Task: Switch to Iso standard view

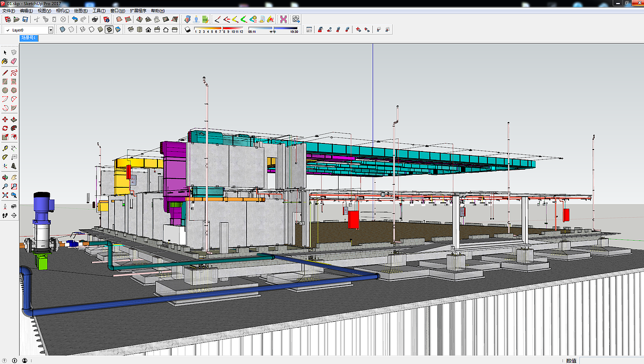Action: coord(130,30)
